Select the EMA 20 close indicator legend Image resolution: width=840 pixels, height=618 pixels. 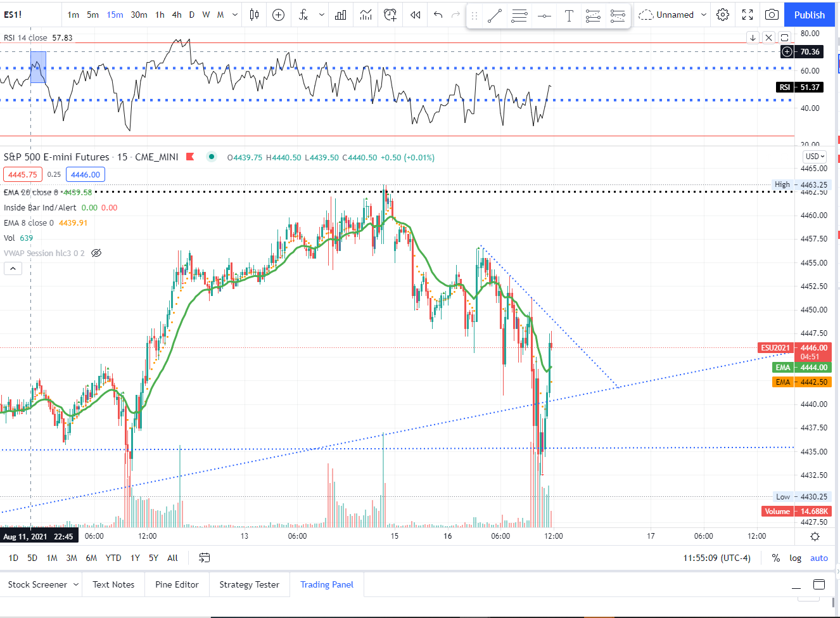pyautogui.click(x=48, y=192)
